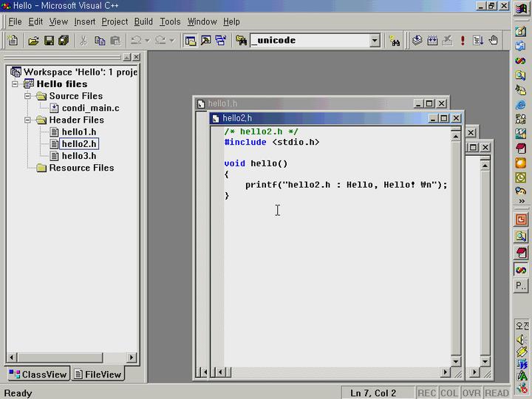Image resolution: width=532 pixels, height=399 pixels.
Task: Save the current file using floppy icon
Action: 49,41
